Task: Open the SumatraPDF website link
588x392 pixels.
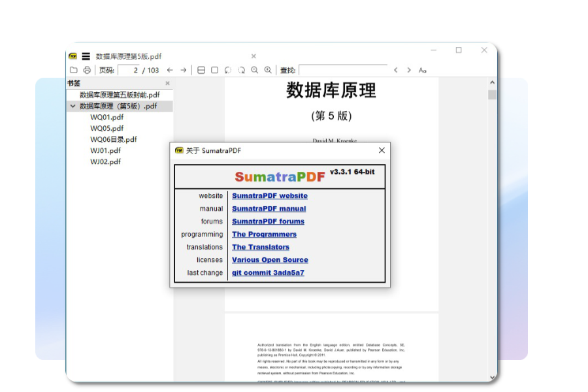Action: pyautogui.click(x=270, y=196)
